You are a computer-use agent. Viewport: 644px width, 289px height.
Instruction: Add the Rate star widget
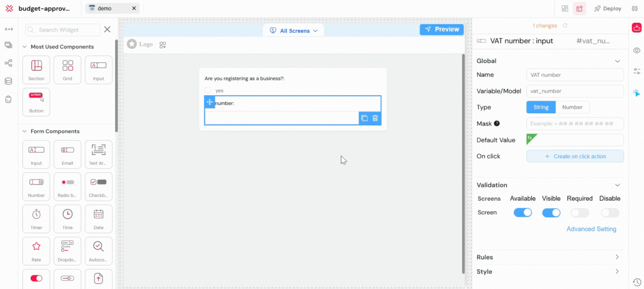[36, 251]
